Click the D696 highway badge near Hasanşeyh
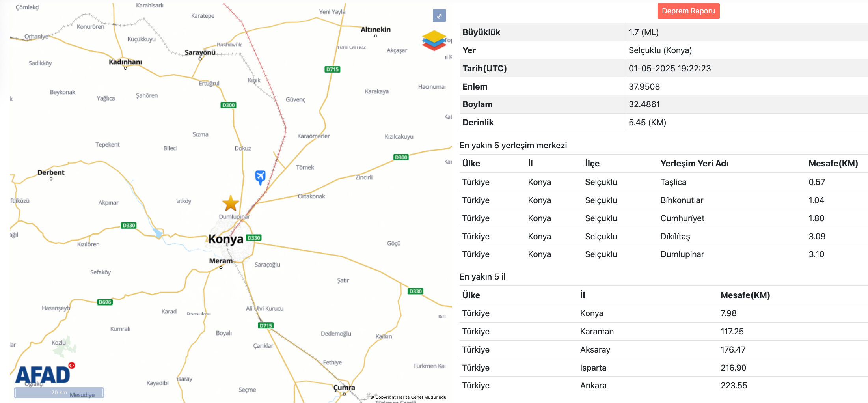This screenshot has height=403, width=868. click(105, 302)
